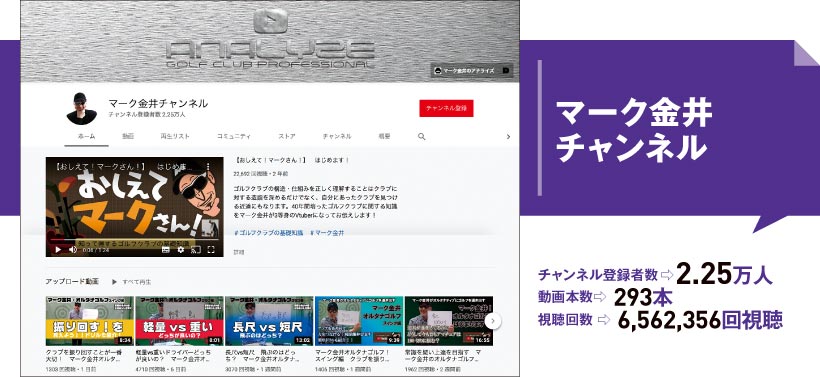This screenshot has height=377, width=820.
Task: Toggle subtitles icon in the player
Action: pos(166,250)
